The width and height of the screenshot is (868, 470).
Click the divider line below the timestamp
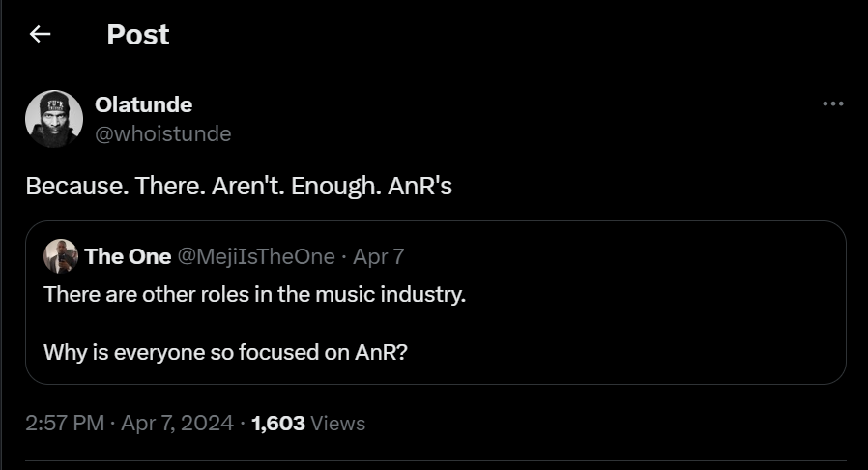436,460
